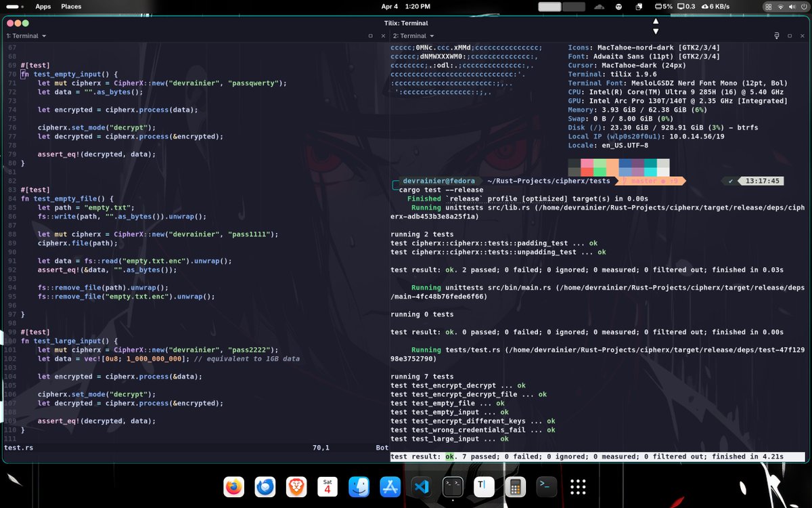The width and height of the screenshot is (812, 508).
Task: Click the red close button of Tilix window
Action: [9, 23]
